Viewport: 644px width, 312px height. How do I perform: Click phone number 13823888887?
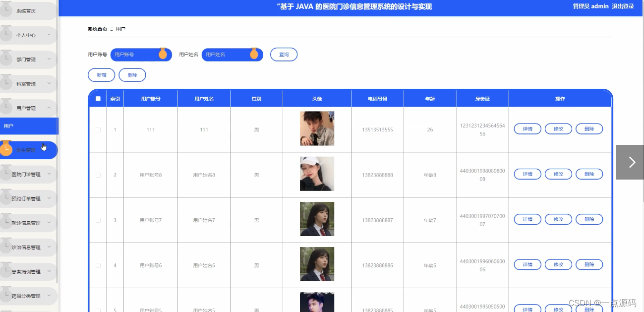coord(377,220)
